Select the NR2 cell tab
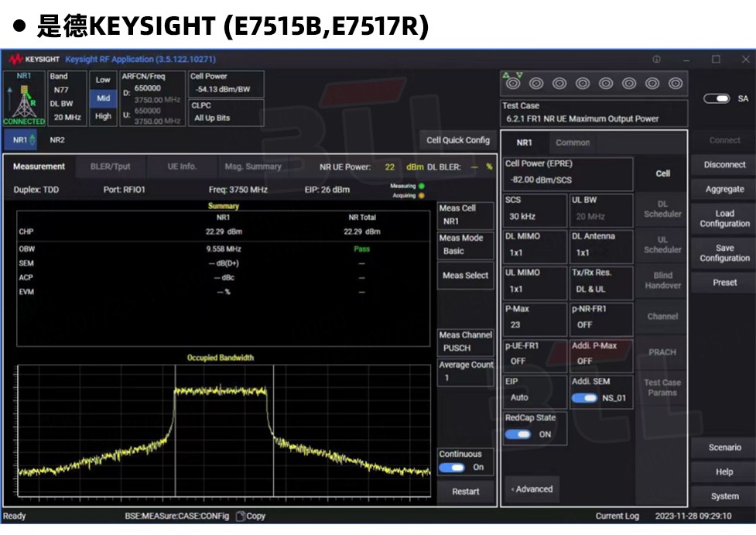Screen dimensions: 756x535 [x=57, y=140]
